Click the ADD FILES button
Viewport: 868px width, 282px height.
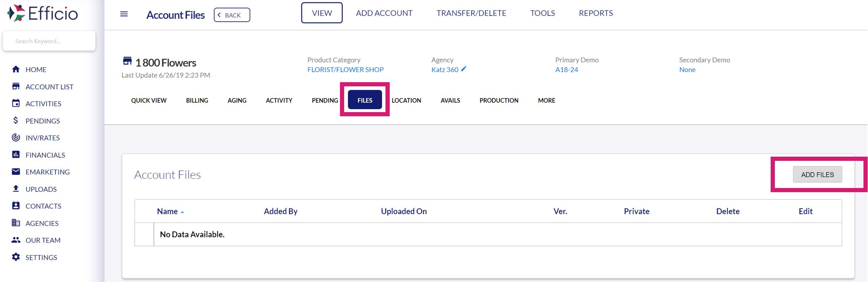tap(817, 174)
